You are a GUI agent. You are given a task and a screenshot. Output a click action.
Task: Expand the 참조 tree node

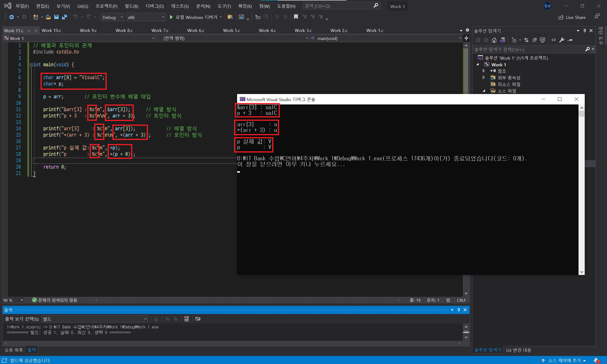pyautogui.click(x=484, y=71)
